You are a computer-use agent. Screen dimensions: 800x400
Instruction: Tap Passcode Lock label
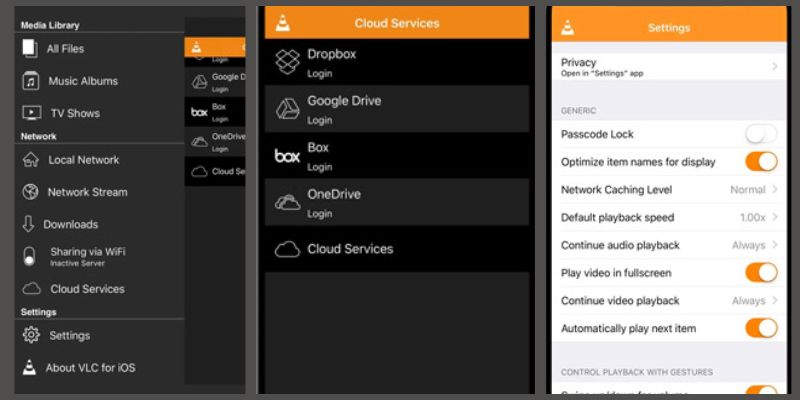[597, 134]
